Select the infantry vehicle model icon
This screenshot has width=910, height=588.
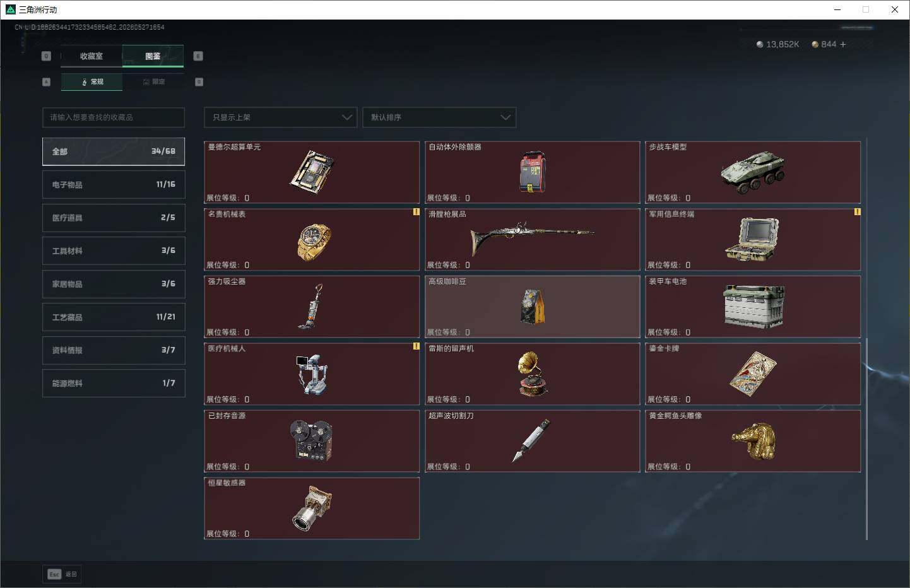(753, 172)
